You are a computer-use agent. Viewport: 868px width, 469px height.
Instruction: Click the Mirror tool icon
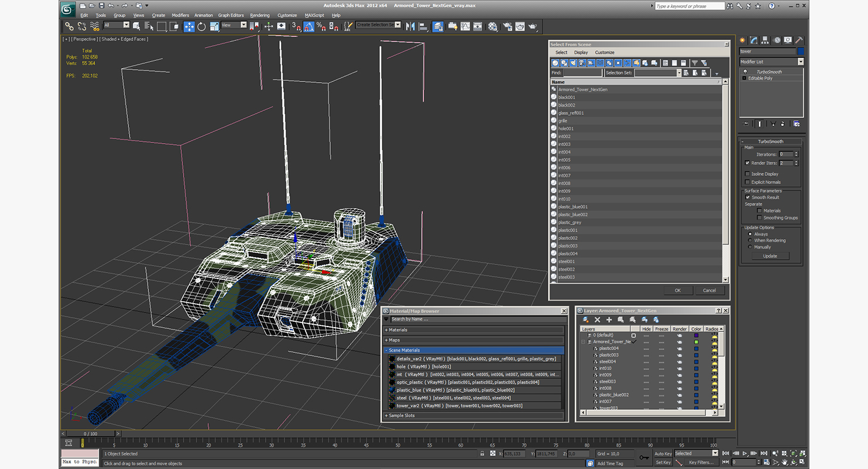coord(411,26)
